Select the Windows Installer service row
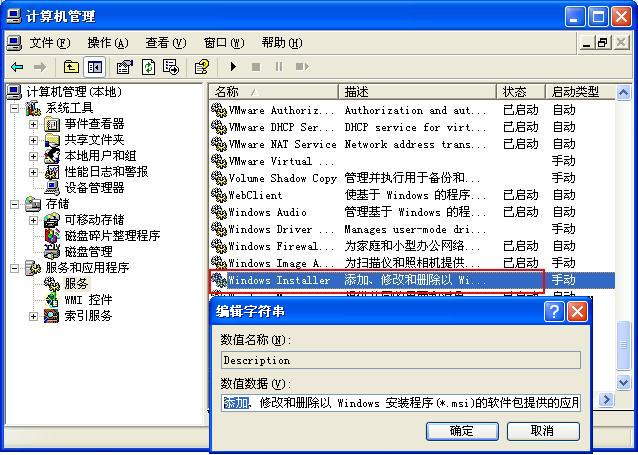This screenshot has height=455, width=638. click(412, 280)
